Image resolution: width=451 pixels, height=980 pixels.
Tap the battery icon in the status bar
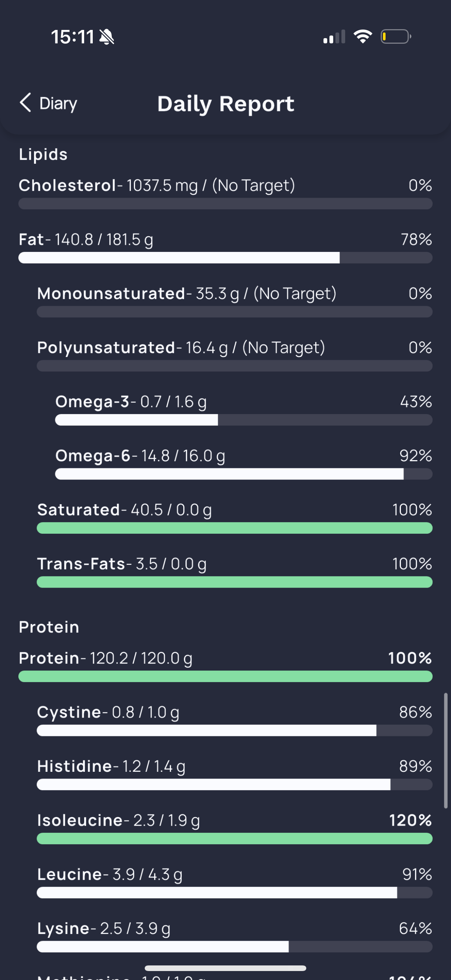click(x=396, y=37)
